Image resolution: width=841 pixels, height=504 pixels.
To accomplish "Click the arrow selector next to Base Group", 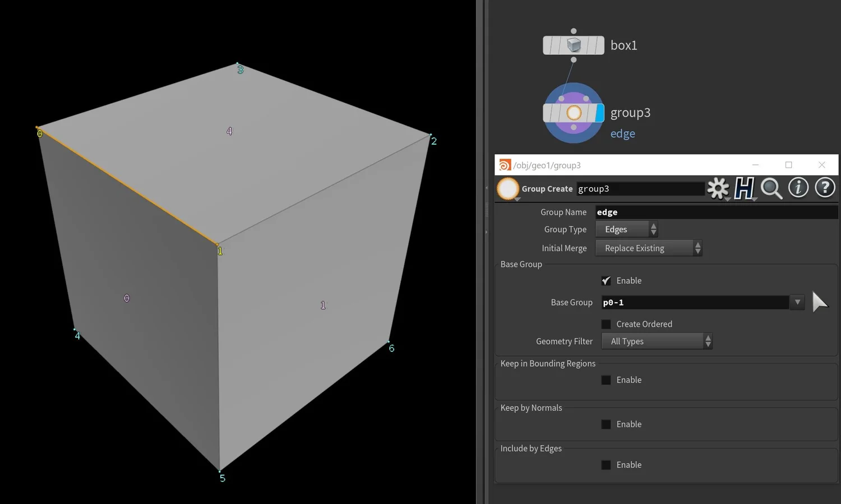I will pos(820,302).
